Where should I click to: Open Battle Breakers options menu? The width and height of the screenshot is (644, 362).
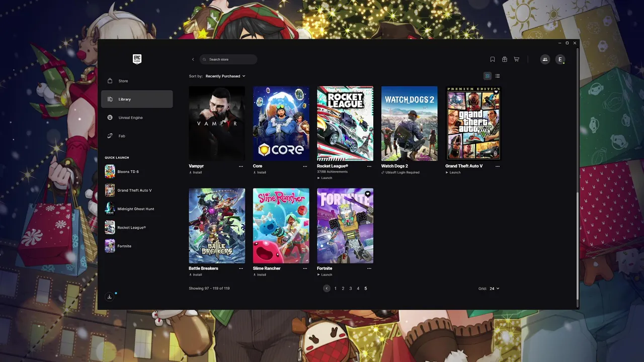pyautogui.click(x=241, y=268)
